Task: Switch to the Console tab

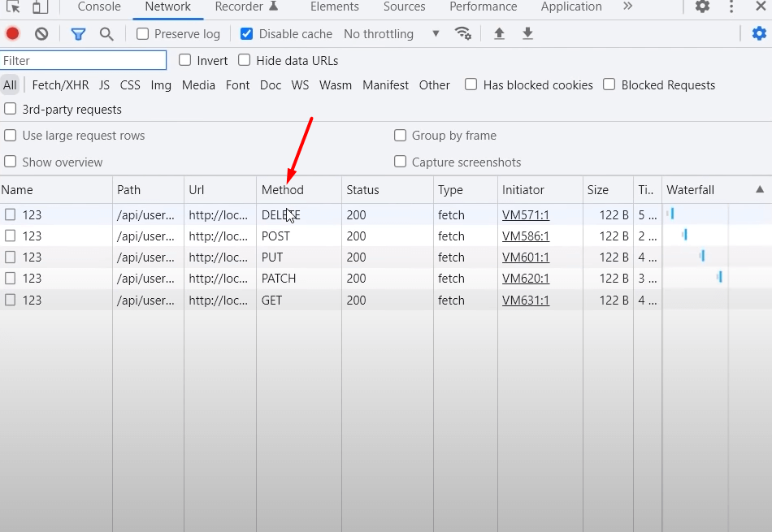Action: pyautogui.click(x=99, y=6)
